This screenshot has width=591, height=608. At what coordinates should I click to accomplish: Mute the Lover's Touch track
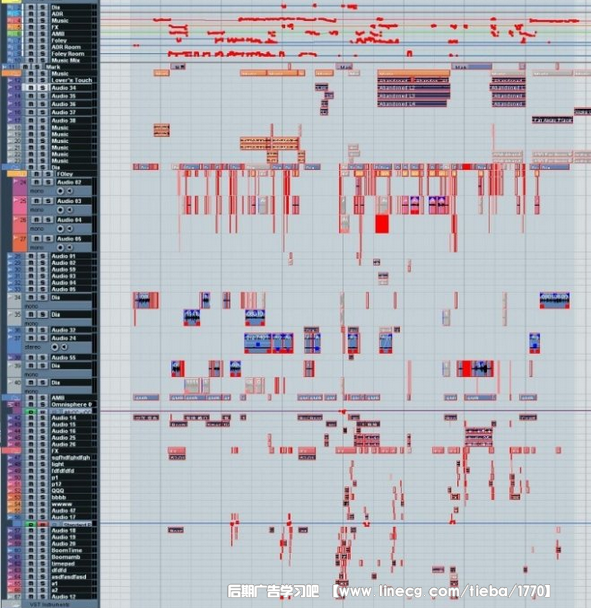point(31,80)
